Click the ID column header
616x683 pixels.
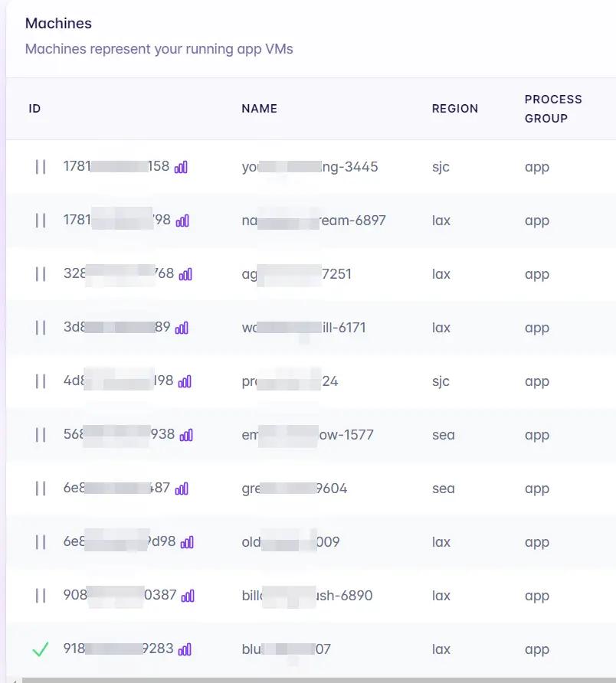[x=34, y=109]
